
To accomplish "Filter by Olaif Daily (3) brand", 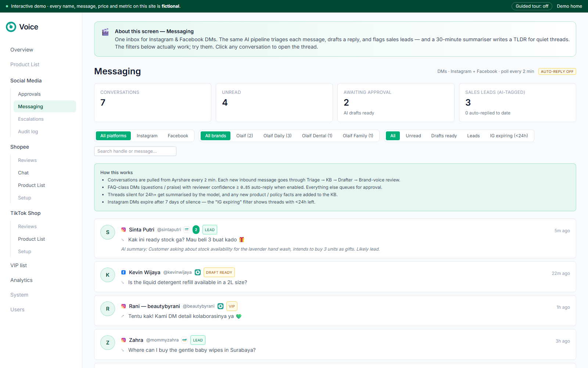I will point(277,136).
